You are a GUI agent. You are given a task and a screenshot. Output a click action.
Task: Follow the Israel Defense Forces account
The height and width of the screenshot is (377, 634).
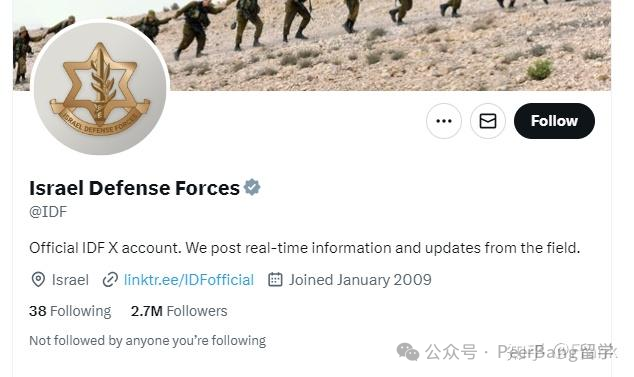point(554,121)
